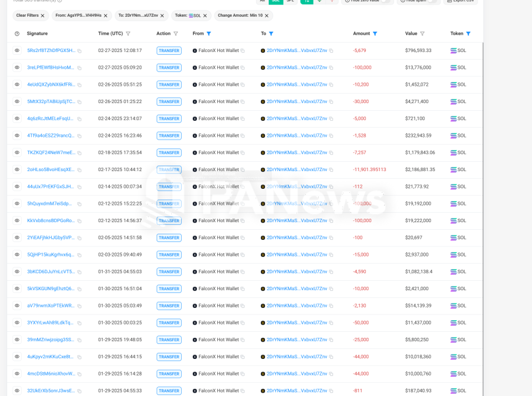Toggle eye icon for 5Rs2rf8TZhDfPGX5H row
Image resolution: width=532 pixels, height=396 pixels.
click(17, 50)
